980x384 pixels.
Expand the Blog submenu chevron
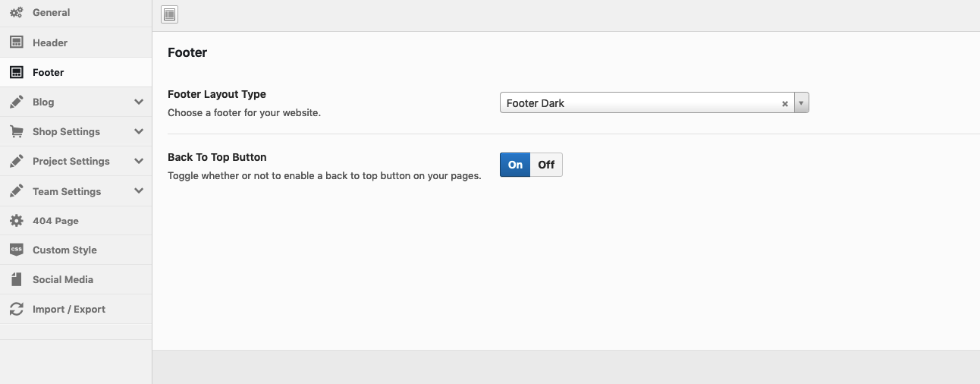[138, 102]
